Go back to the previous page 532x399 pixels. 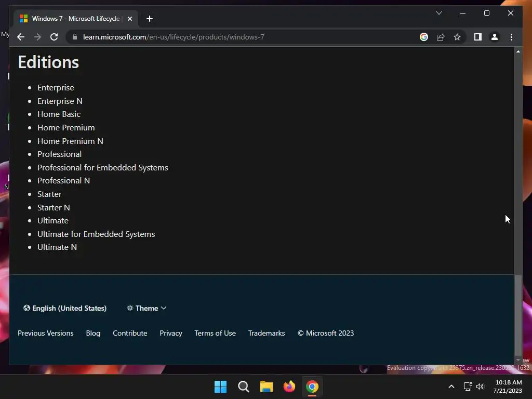[21, 37]
